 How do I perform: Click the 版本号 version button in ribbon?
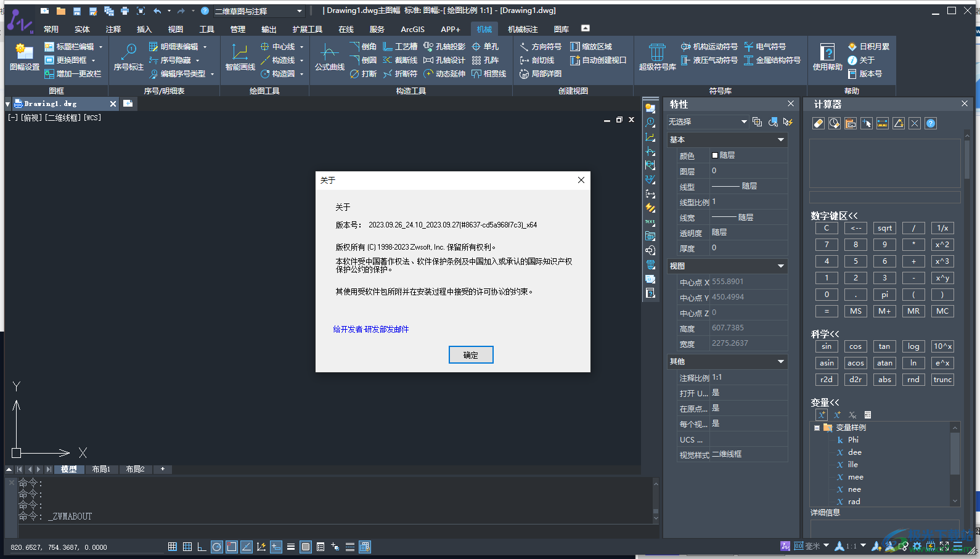pyautogui.click(x=865, y=74)
